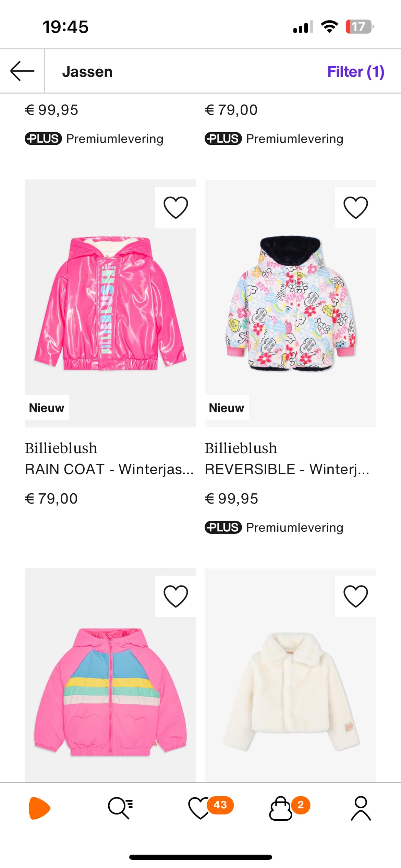Viewport: 401px width, 868px height.
Task: Open the pink shiny rain coat image
Action: coord(110,303)
